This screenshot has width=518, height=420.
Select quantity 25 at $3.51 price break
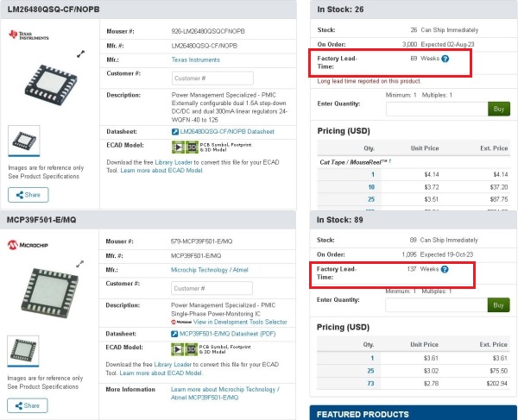[371, 199]
